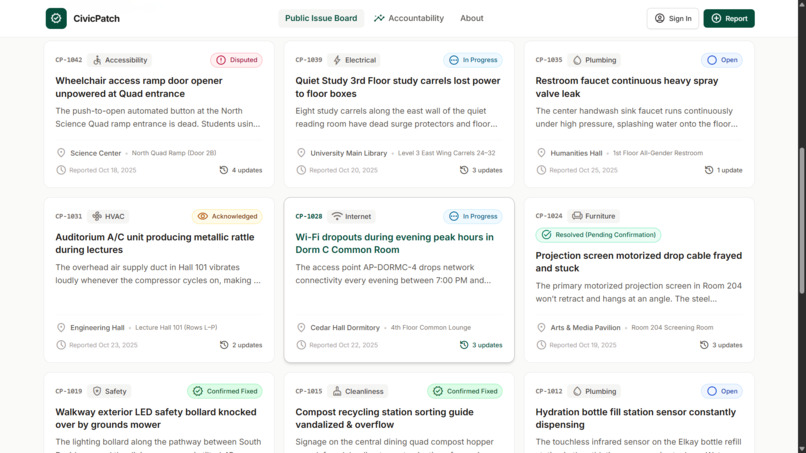This screenshot has height=453, width=806.
Task: Open the Auditorium A/C unit metallic rattle issue
Action: [155, 243]
